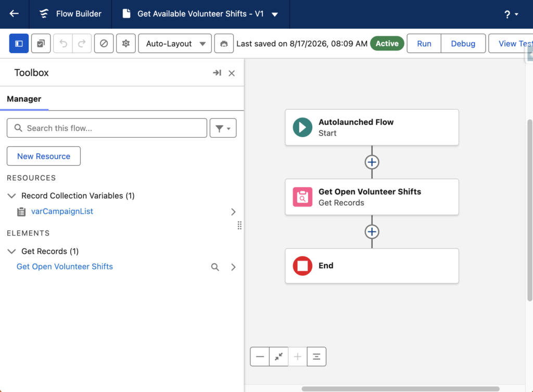Open the help question mark menu
This screenshot has height=392, width=533.
[x=511, y=14]
